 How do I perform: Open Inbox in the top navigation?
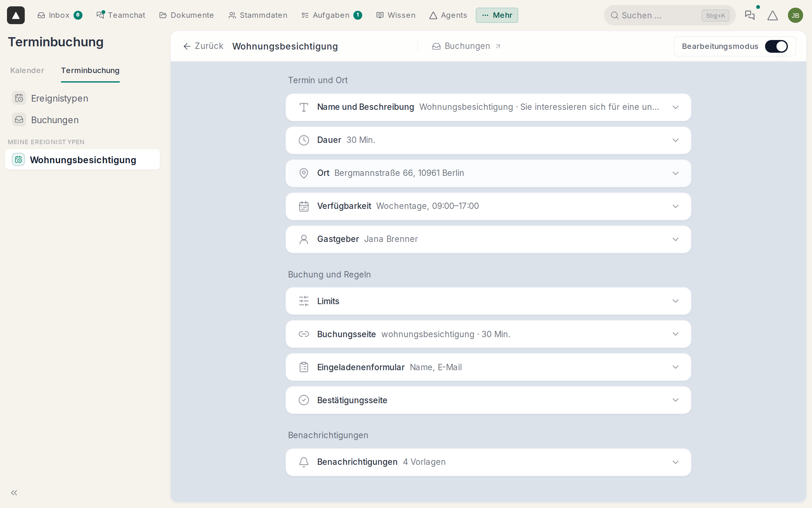tap(60, 15)
